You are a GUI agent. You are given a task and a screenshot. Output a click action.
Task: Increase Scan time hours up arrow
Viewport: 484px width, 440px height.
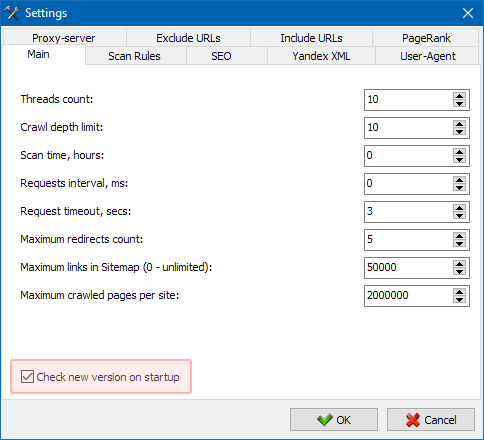(x=459, y=152)
